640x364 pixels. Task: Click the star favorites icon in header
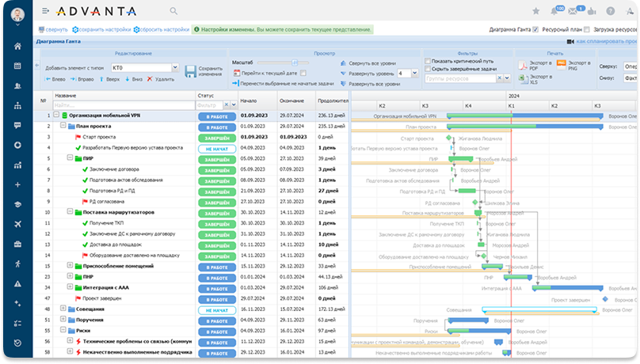pyautogui.click(x=536, y=11)
